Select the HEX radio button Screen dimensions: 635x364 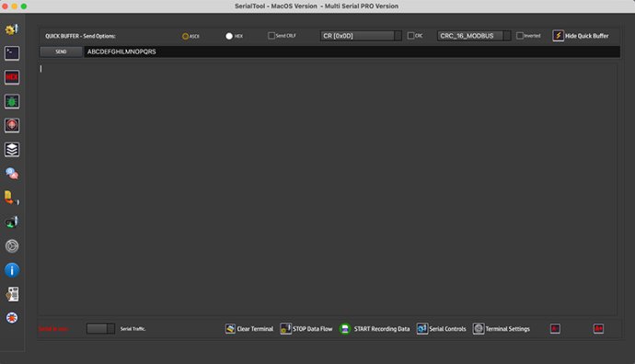(229, 36)
